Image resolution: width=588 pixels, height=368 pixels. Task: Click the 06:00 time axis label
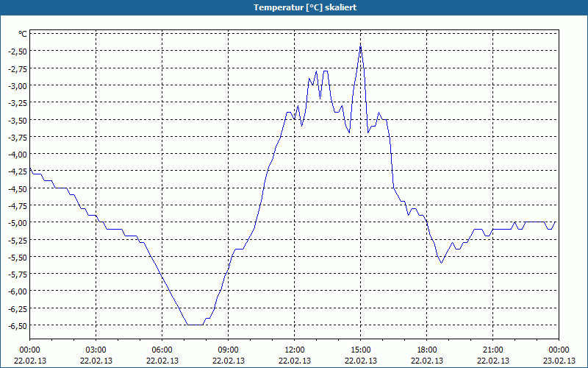tap(162, 350)
